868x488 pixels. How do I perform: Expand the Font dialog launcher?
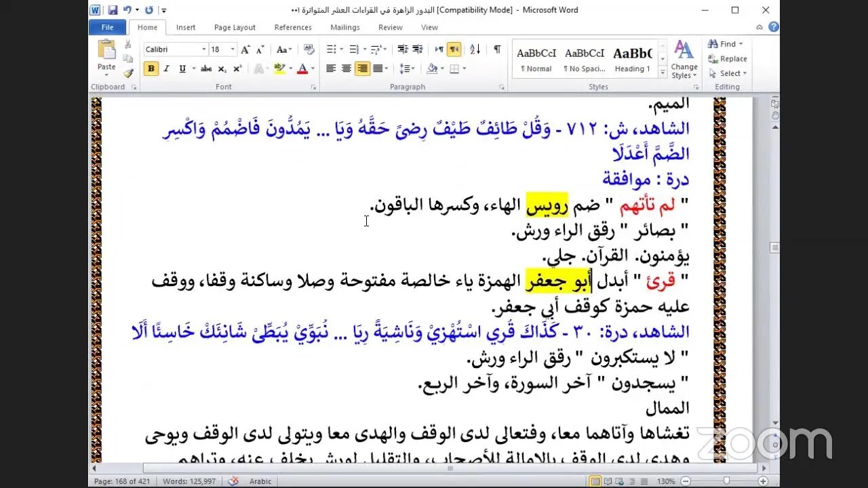click(313, 87)
